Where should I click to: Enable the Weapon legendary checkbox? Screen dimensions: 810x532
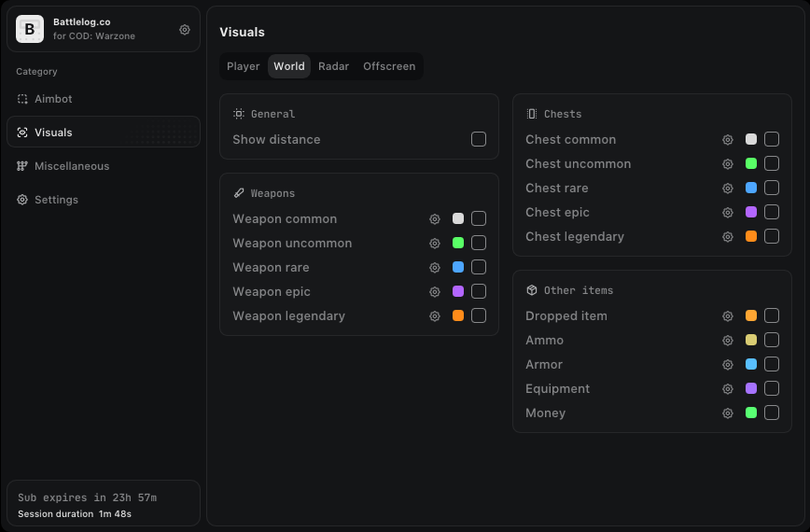coord(479,315)
